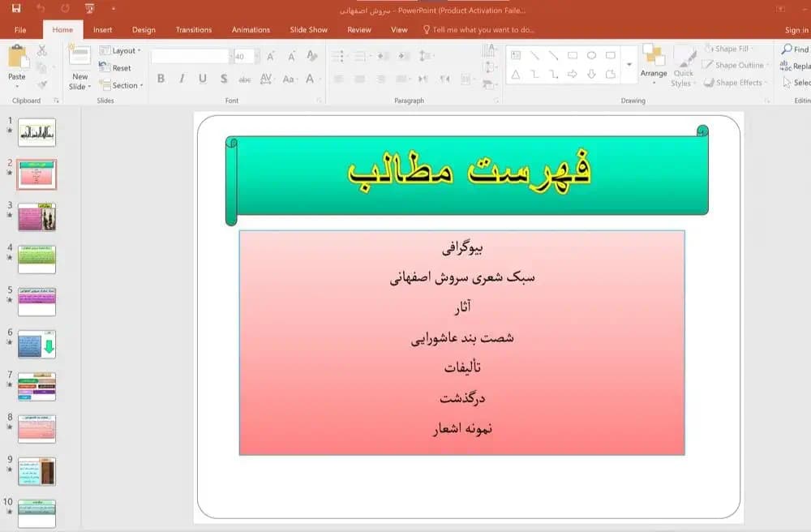Click Increase List Level icon
Viewport: 811px width, 532px height.
[x=404, y=56]
